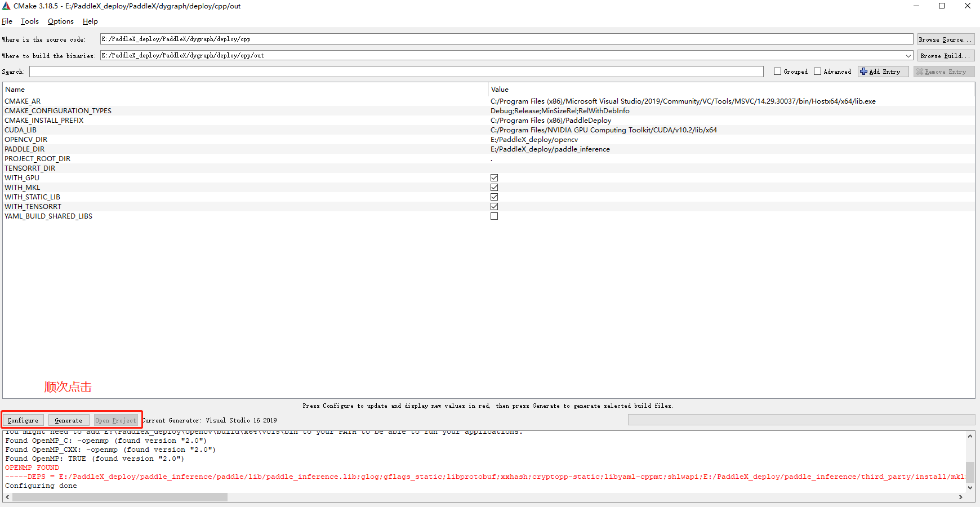This screenshot has height=507, width=980.
Task: Toggle the WITH_TENSORRT checkbox
Action: (494, 207)
